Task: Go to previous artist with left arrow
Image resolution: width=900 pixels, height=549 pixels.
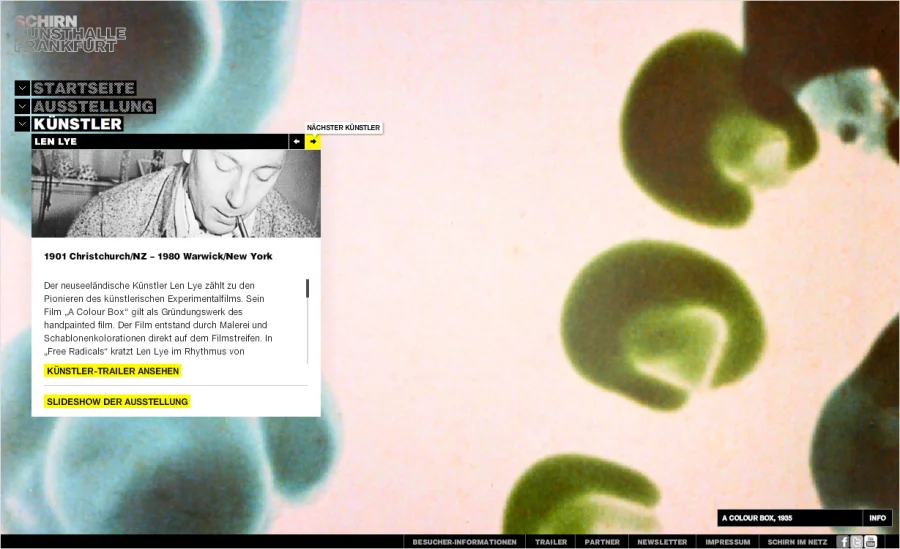Action: 297,142
